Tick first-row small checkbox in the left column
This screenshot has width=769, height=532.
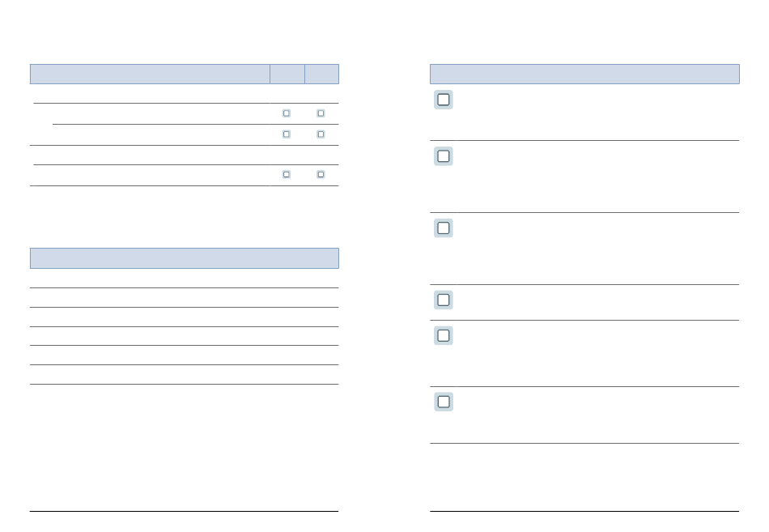pyautogui.click(x=287, y=113)
